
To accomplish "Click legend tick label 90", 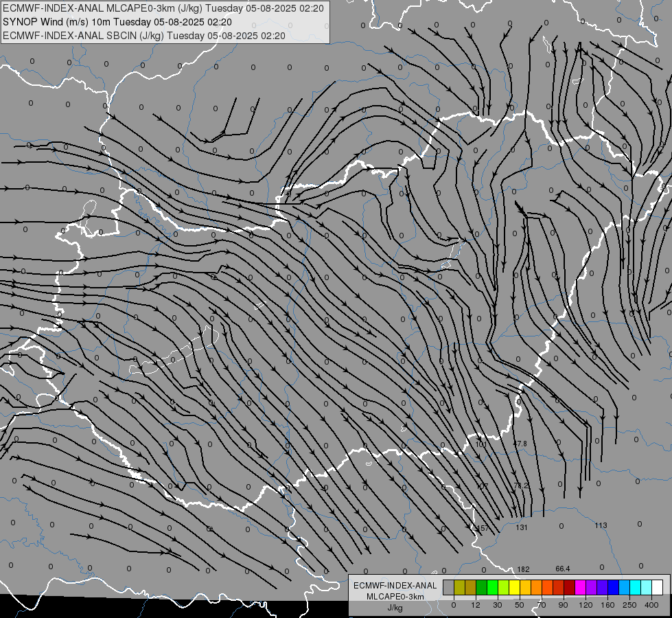I will [x=563, y=605].
